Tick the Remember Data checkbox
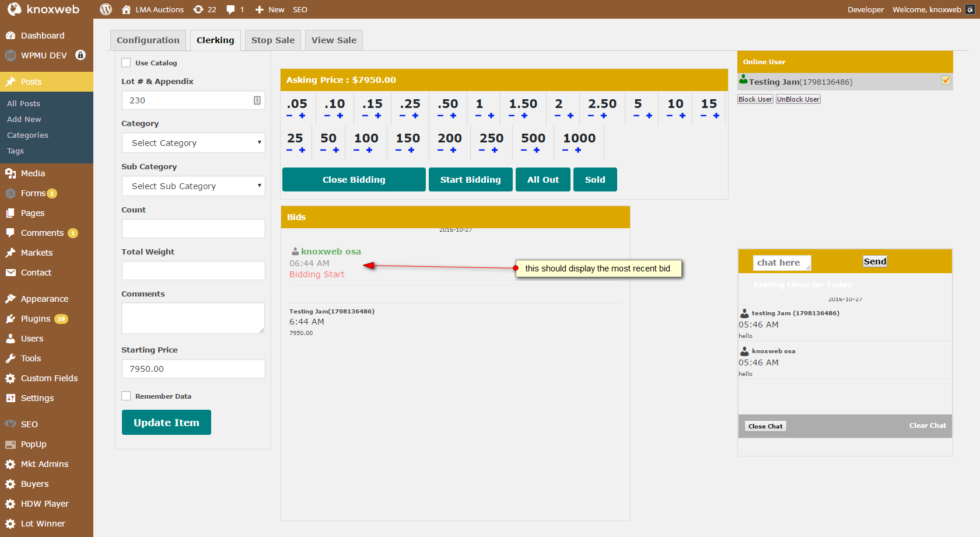980x537 pixels. pyautogui.click(x=126, y=396)
